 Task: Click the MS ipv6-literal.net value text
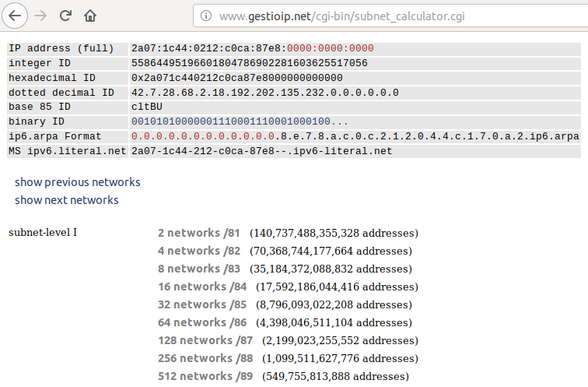pyautogui.click(x=262, y=151)
